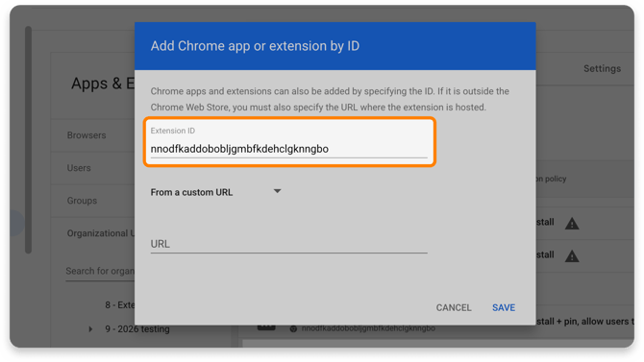This screenshot has width=644, height=362.
Task: Select Organizational units in background sidebar
Action: click(101, 233)
